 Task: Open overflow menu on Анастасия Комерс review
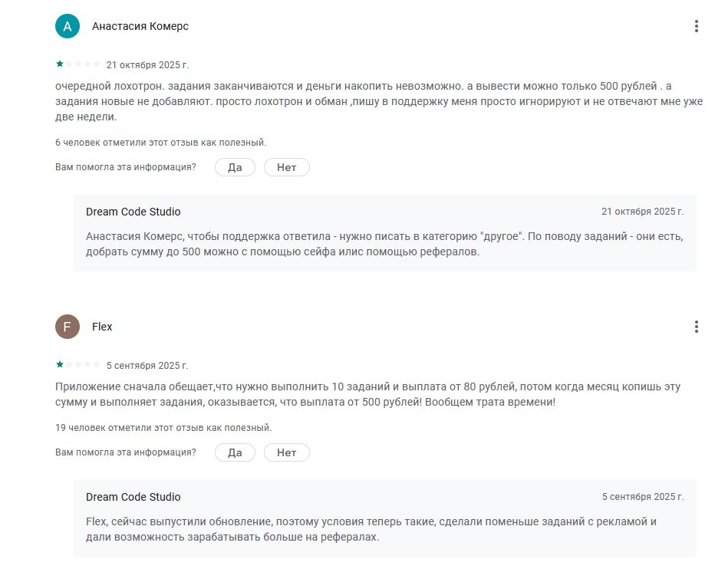696,25
